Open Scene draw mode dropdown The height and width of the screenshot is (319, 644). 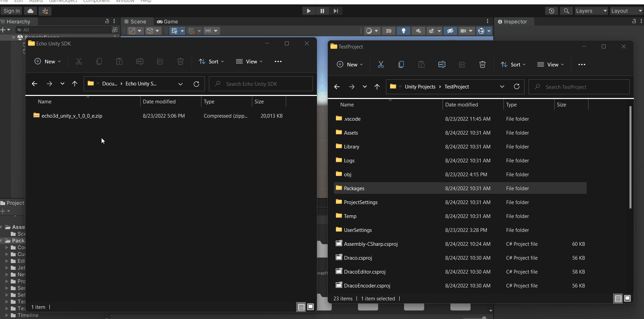(372, 31)
